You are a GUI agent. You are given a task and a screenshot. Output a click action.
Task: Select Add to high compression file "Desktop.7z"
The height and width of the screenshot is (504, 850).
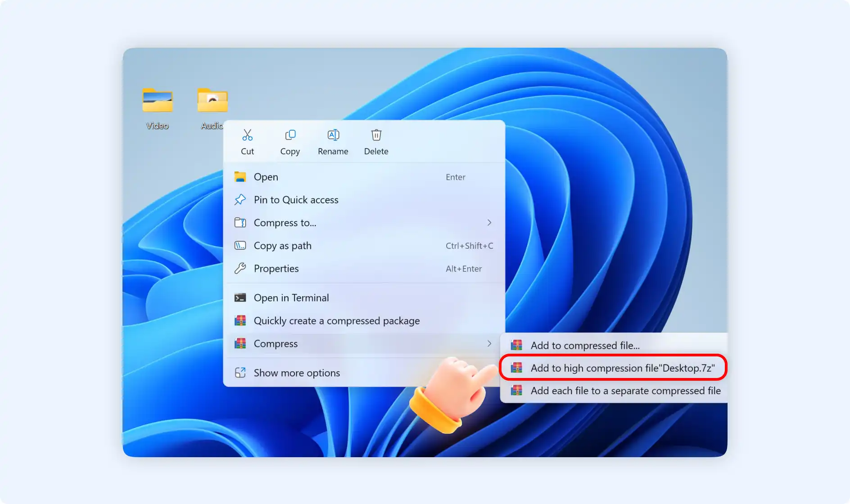(x=614, y=368)
